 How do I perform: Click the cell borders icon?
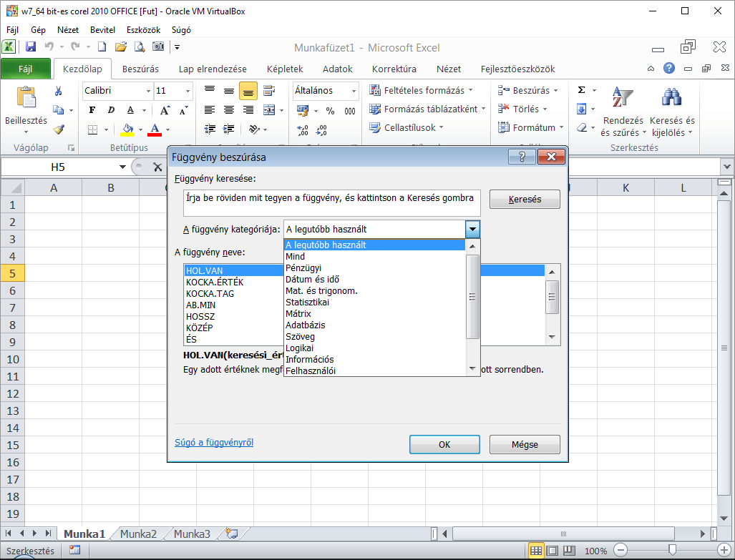click(x=93, y=129)
